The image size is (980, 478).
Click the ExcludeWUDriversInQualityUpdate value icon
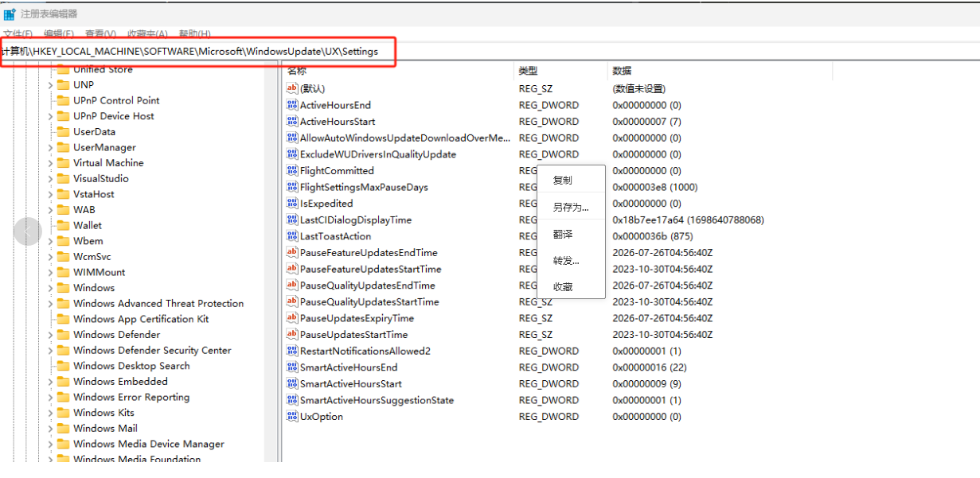292,154
